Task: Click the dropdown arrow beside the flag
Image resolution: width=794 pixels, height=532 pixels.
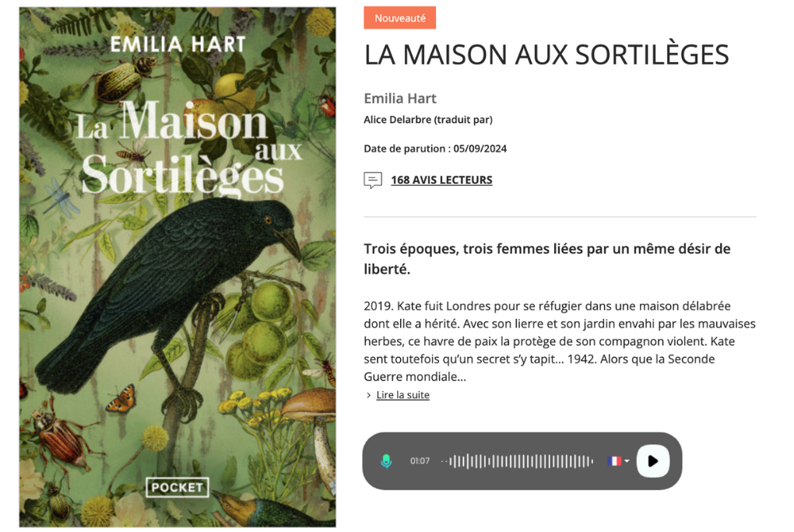Action: coord(627,461)
